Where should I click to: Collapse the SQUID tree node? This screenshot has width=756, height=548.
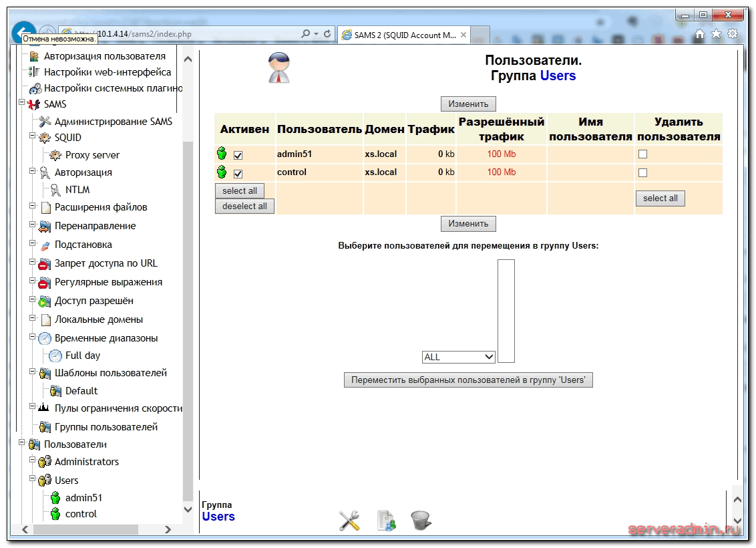(x=32, y=136)
